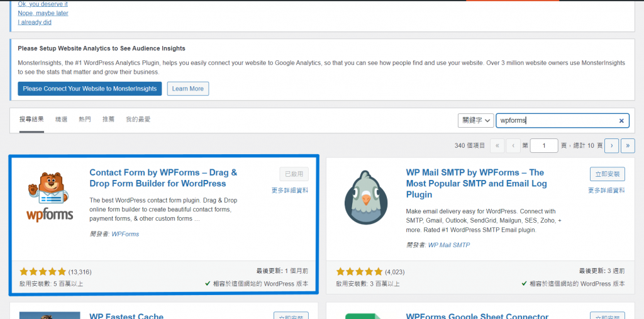Jump to the last results page arrow
The height and width of the screenshot is (319, 644).
pos(628,145)
